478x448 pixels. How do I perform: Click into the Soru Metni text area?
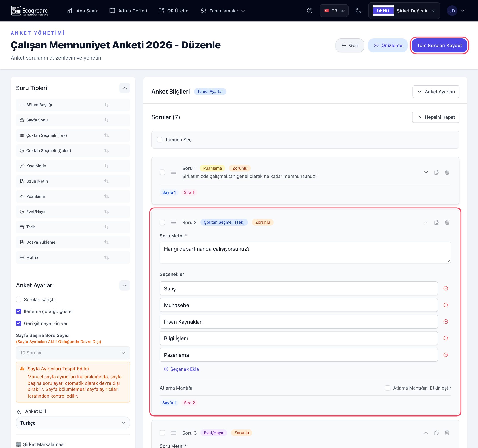pyautogui.click(x=305, y=252)
